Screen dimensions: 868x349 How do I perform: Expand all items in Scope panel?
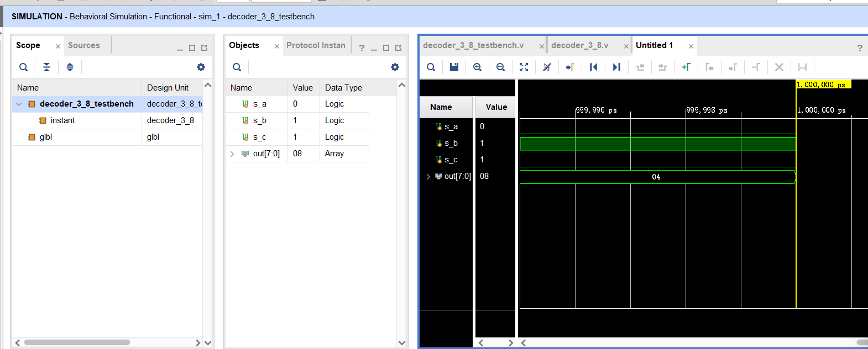pos(70,67)
